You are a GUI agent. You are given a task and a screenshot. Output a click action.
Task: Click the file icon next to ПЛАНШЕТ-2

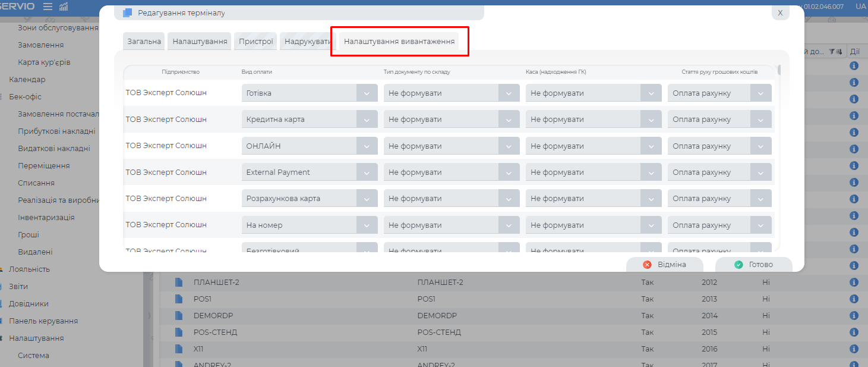click(179, 282)
